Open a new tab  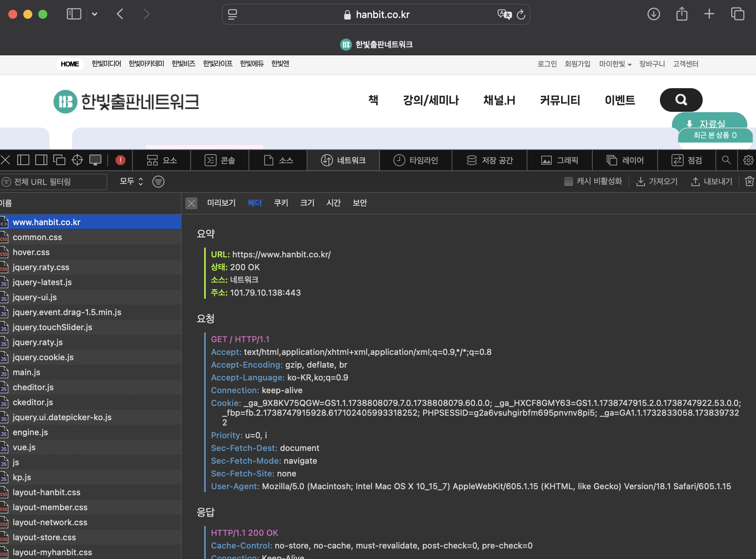click(x=709, y=14)
